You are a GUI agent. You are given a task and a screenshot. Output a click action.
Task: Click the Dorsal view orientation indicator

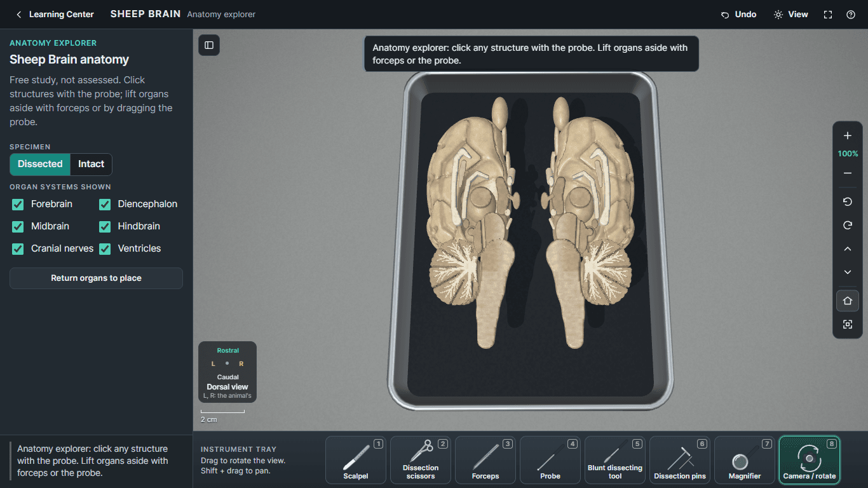227,372
